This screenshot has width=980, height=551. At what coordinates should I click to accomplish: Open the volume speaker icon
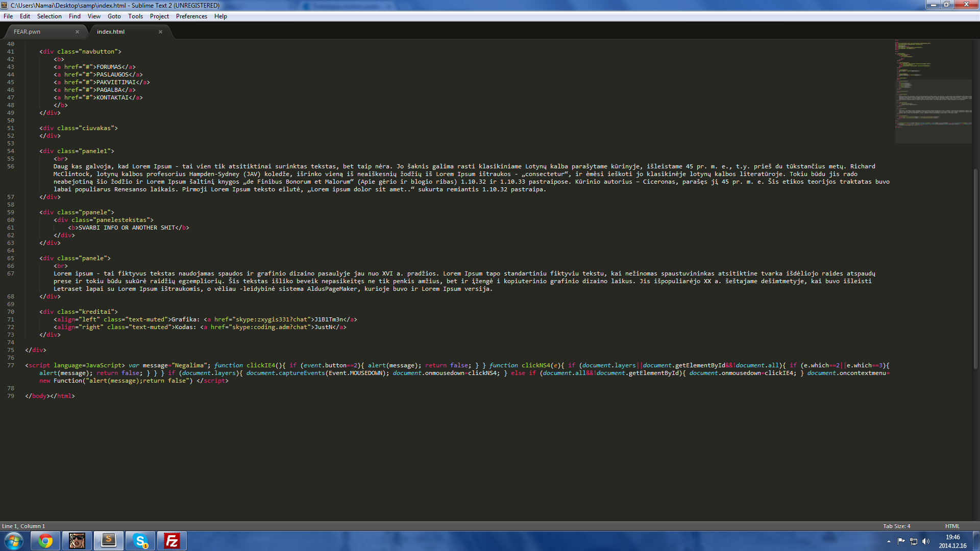pos(926,541)
